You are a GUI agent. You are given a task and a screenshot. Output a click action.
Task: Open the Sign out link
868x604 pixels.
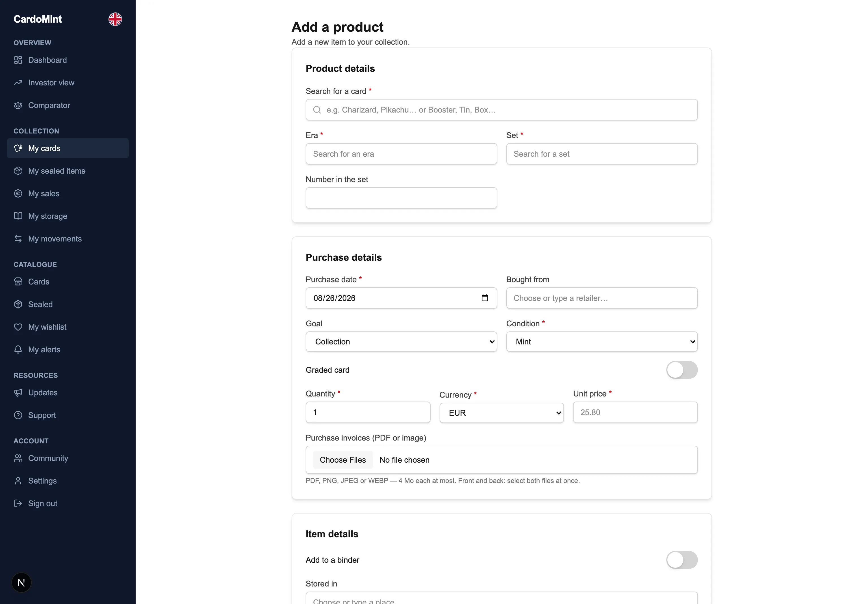[x=68, y=503]
